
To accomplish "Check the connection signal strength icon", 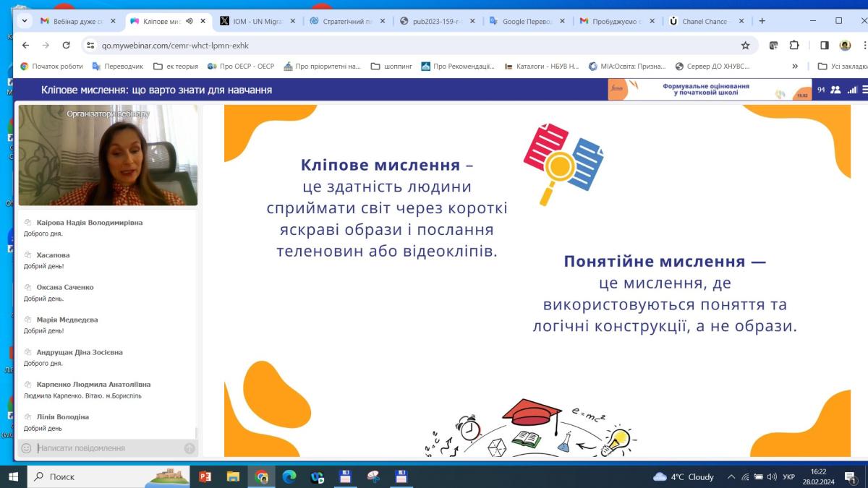I will [852, 90].
